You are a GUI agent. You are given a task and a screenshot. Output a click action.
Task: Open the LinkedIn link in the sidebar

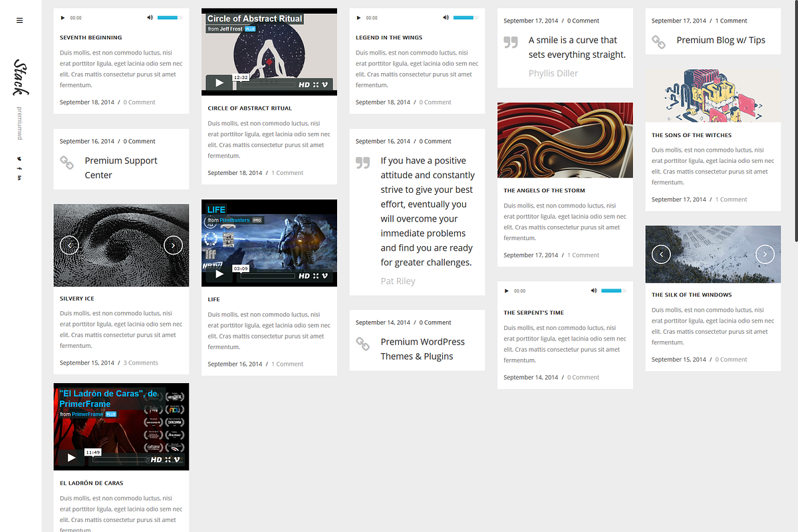pyautogui.click(x=19, y=178)
